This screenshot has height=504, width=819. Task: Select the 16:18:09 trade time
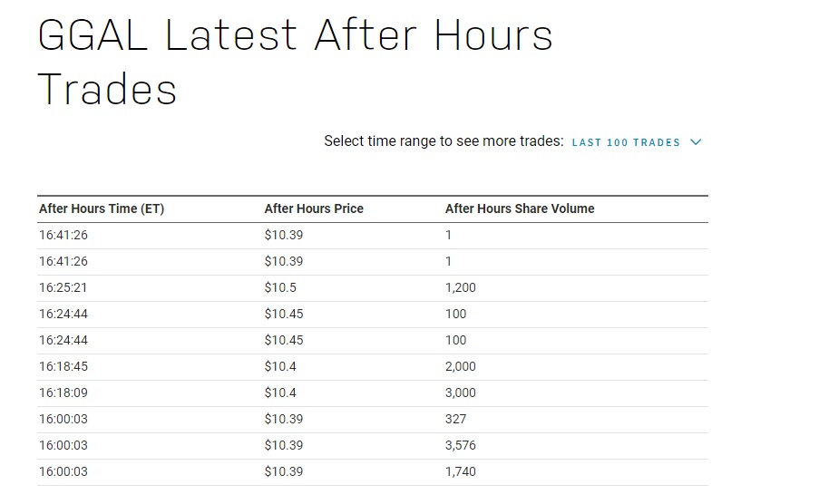pyautogui.click(x=63, y=393)
